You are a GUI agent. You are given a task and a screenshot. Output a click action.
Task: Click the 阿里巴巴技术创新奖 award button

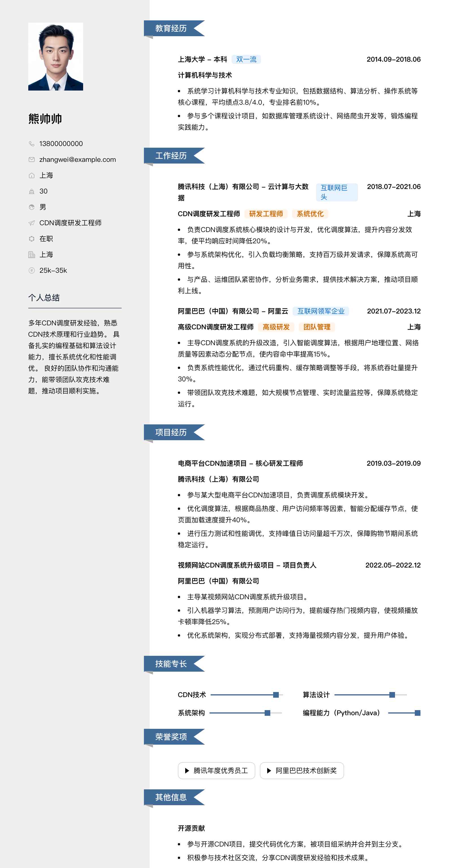[x=302, y=771]
